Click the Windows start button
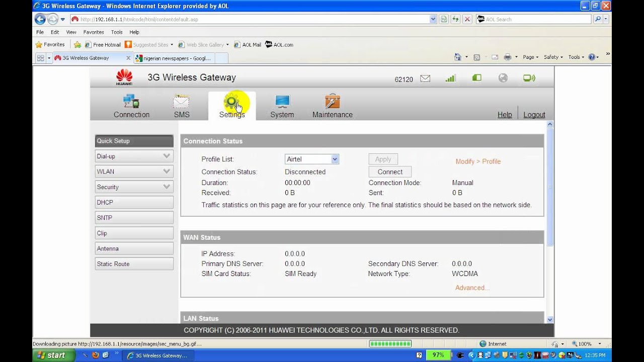Viewport: 644px width, 362px height. click(53, 355)
